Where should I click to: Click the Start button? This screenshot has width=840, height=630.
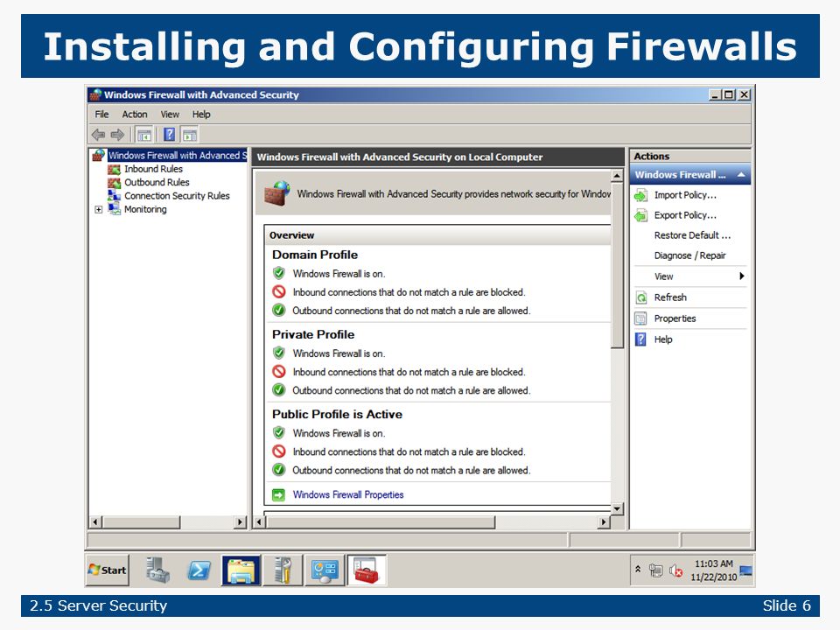(x=107, y=570)
